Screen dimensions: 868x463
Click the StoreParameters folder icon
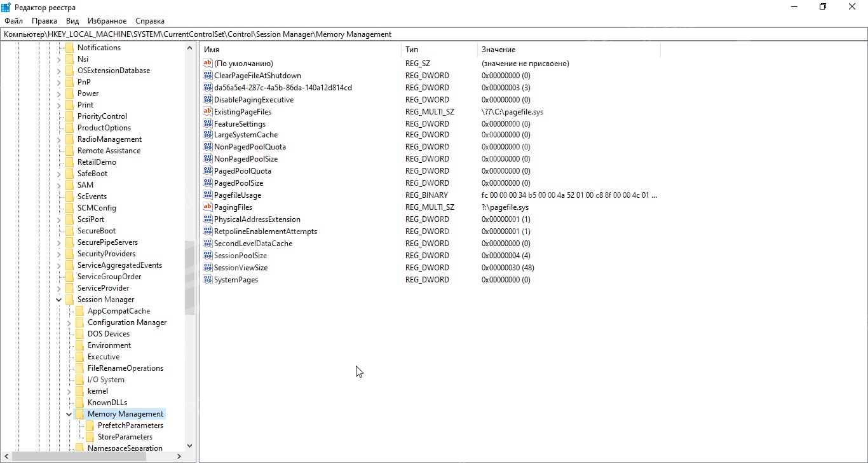tap(90, 437)
